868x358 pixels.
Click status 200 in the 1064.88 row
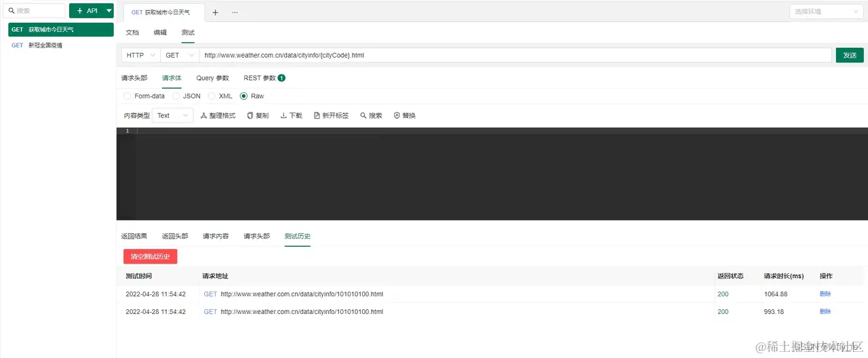pos(723,294)
